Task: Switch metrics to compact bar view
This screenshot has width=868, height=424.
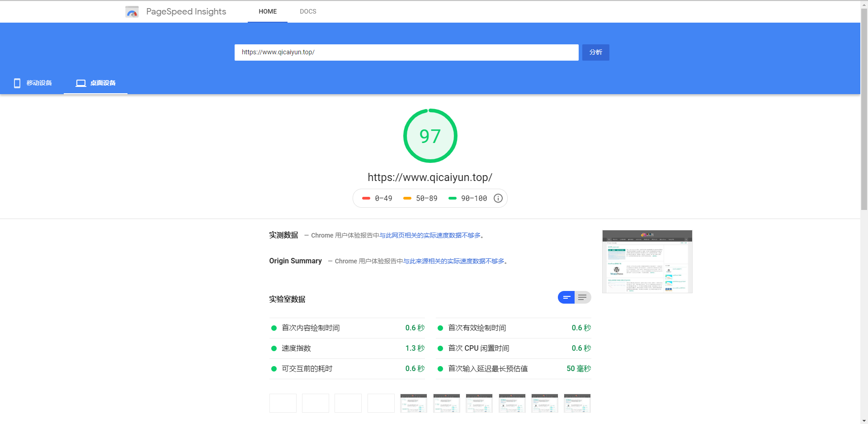Action: pyautogui.click(x=566, y=297)
